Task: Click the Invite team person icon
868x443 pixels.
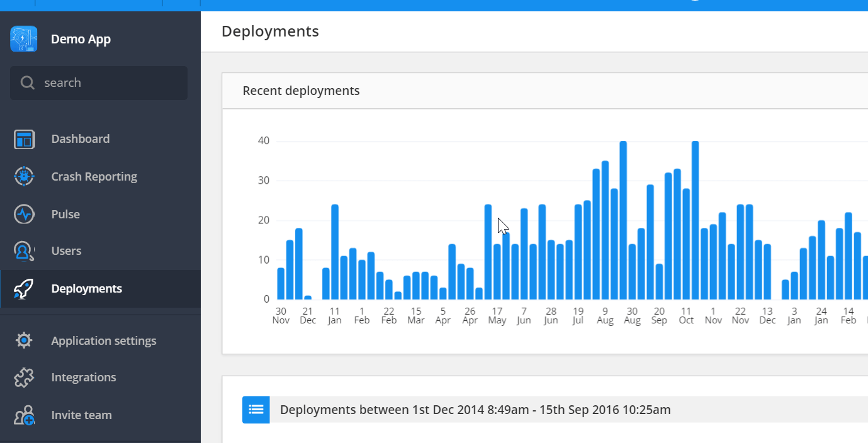Action: point(23,415)
